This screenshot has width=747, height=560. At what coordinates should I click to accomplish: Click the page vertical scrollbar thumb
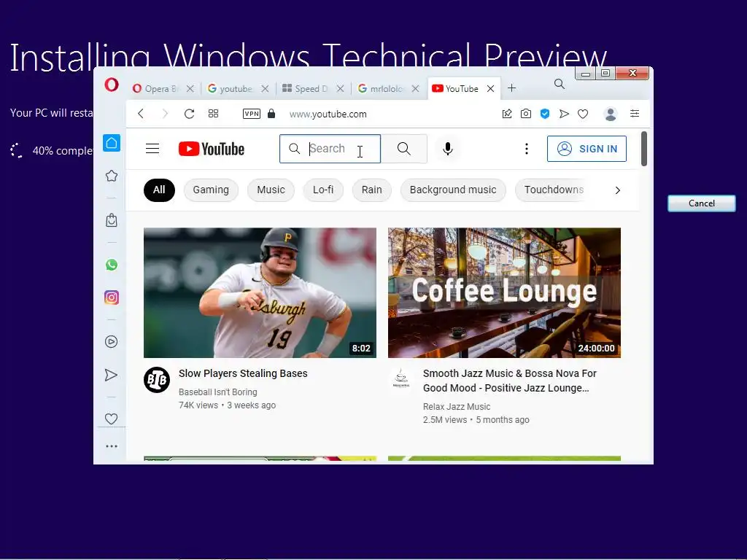644,149
